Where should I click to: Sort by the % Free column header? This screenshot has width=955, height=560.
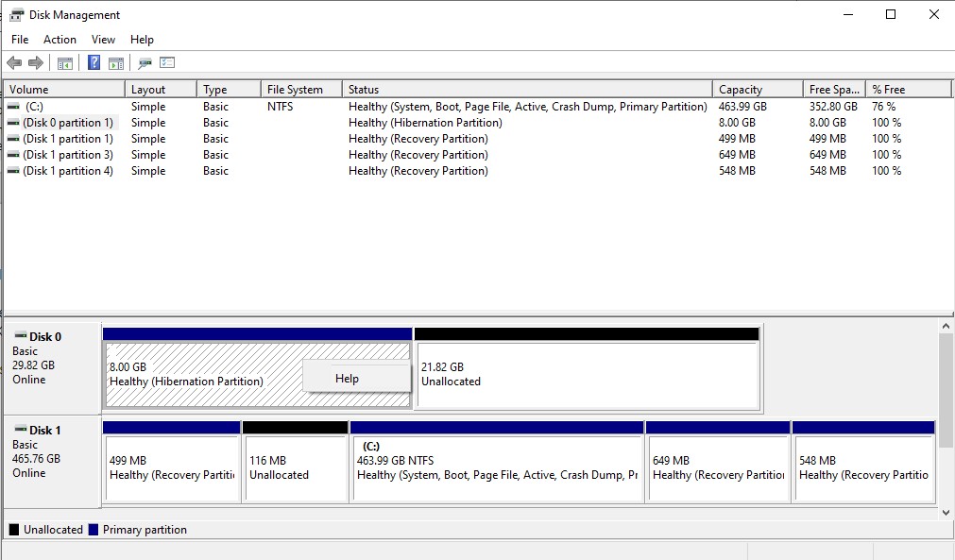pos(908,90)
